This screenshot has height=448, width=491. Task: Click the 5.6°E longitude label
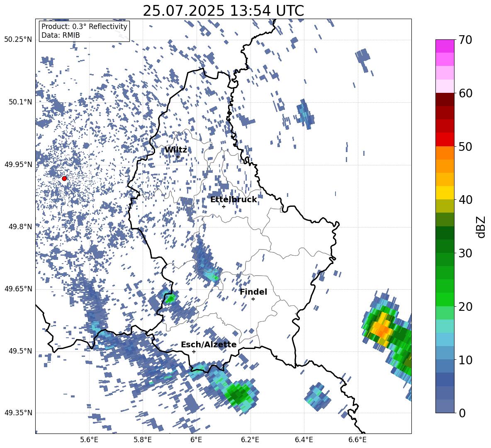[x=89, y=440]
